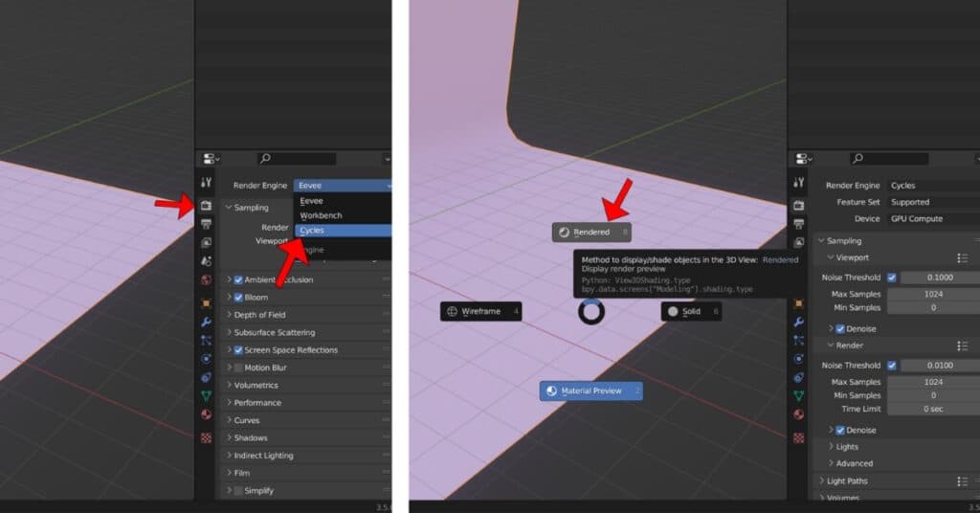Click the Render Time Limit field

[933, 409]
